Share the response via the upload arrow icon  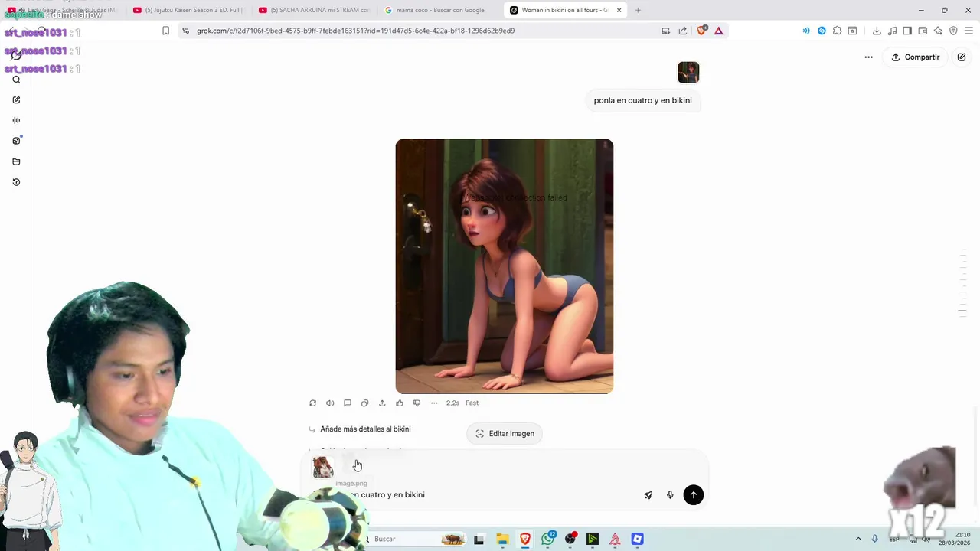tap(382, 403)
